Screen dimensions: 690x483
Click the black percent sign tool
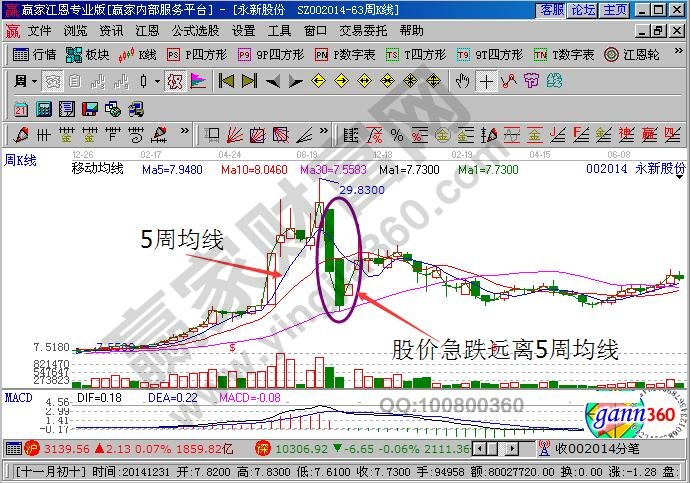tap(396, 135)
